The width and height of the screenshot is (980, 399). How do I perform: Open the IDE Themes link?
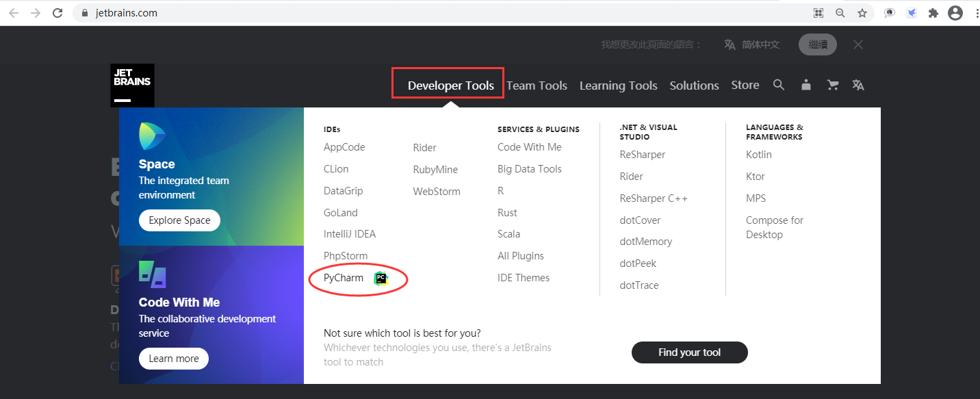click(524, 278)
